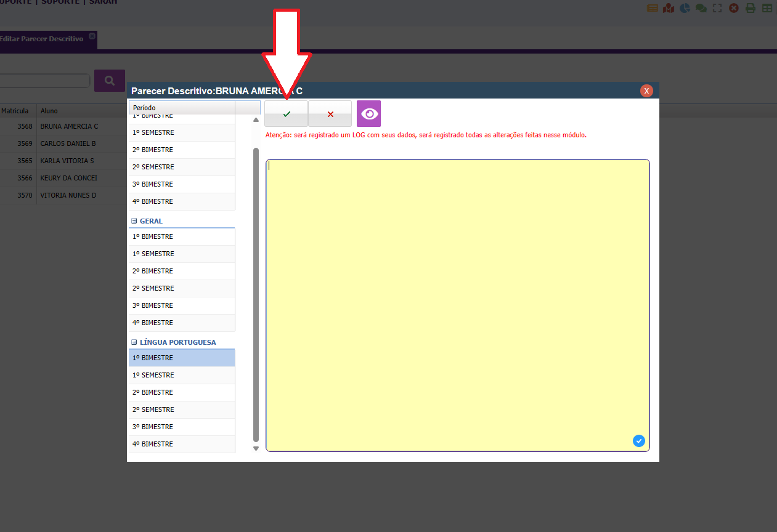Click the green table grid icon
Screen dimensions: 777x532
(x=767, y=8)
